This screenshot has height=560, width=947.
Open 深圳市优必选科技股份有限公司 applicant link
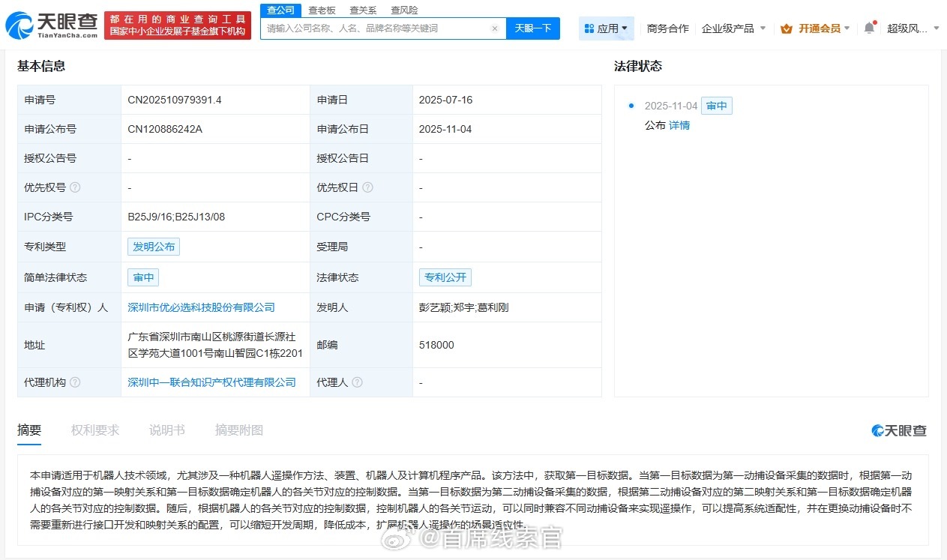[201, 307]
